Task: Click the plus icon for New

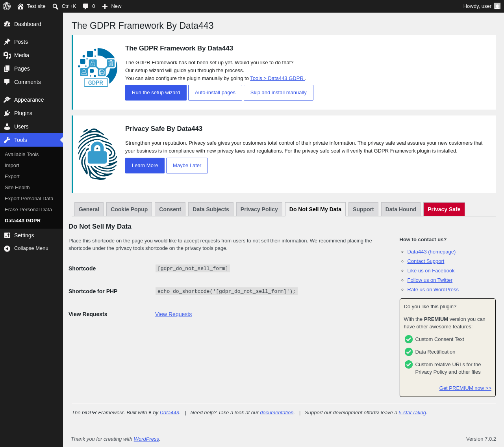Action: tap(105, 6)
